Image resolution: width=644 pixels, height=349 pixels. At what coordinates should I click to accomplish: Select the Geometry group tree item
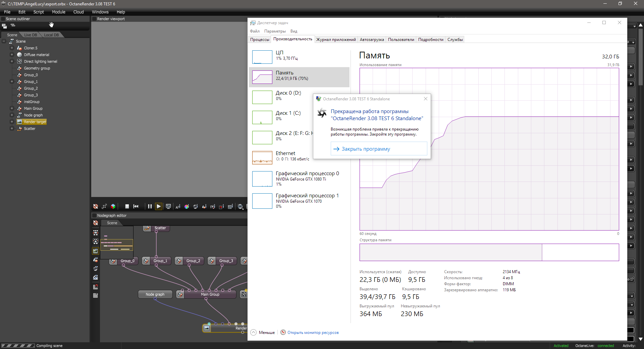pos(37,68)
